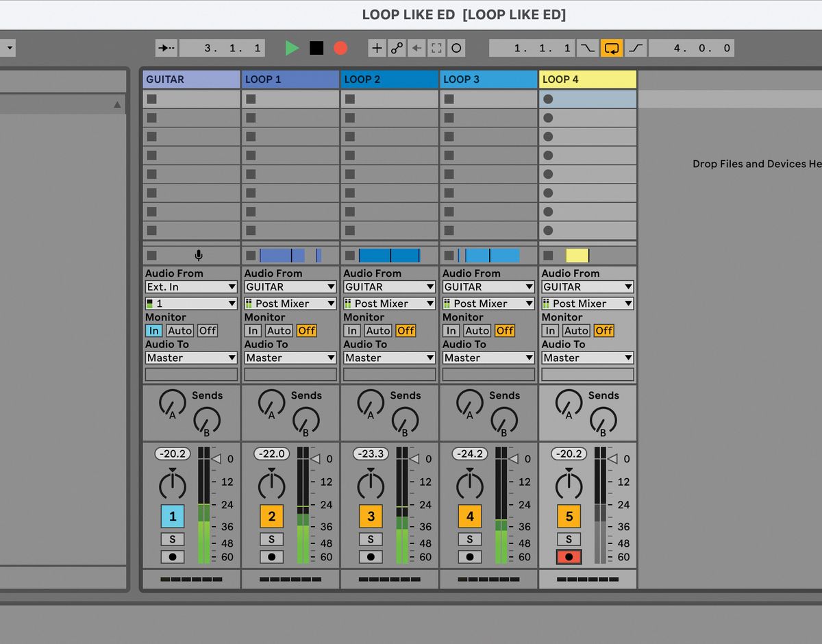The height and width of the screenshot is (644, 822).
Task: Open GUITAR input channel 1 dropdown
Action: pyautogui.click(x=191, y=304)
